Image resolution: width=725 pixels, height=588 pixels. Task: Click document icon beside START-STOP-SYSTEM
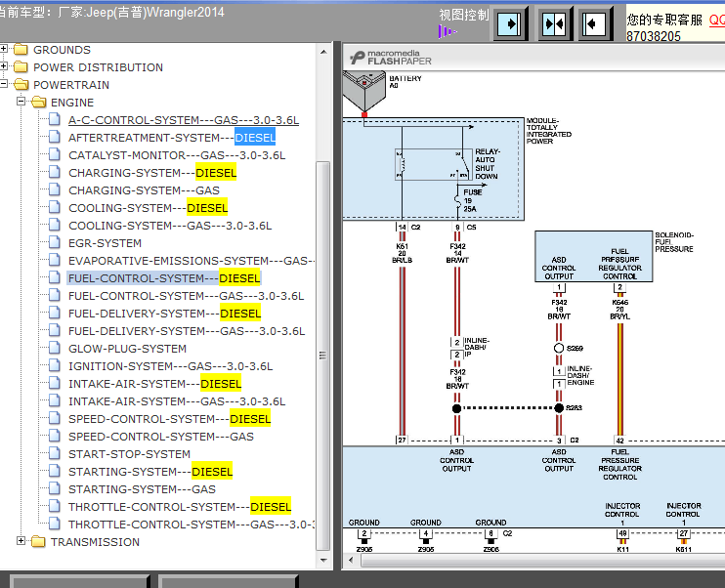pos(54,453)
